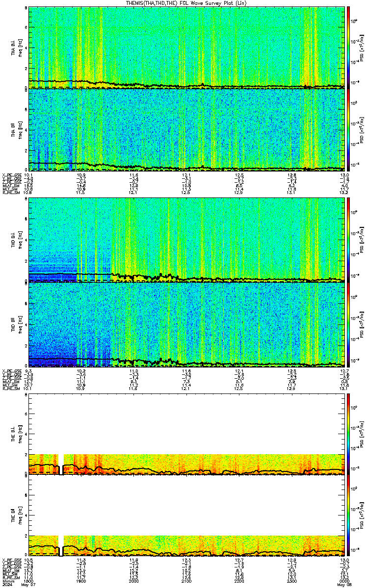Click the R_RE_SM row label under THA
368x588 pixels.
click(x=10, y=193)
